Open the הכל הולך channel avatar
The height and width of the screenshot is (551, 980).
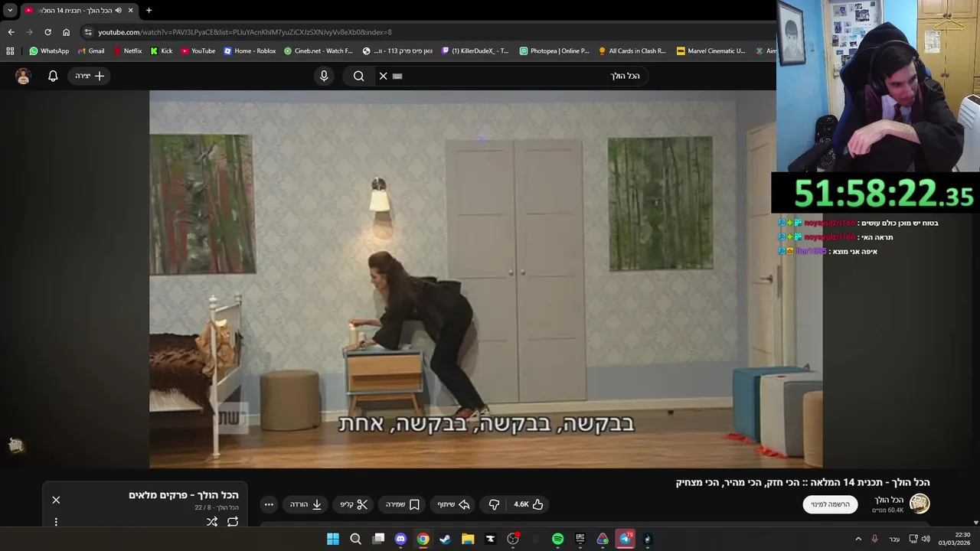click(x=920, y=504)
